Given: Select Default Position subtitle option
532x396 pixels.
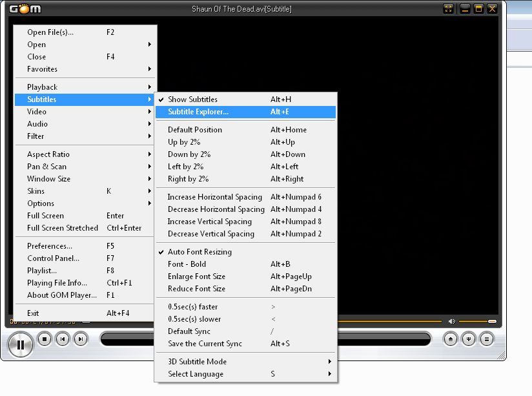Looking at the screenshot, I should (x=245, y=130).
